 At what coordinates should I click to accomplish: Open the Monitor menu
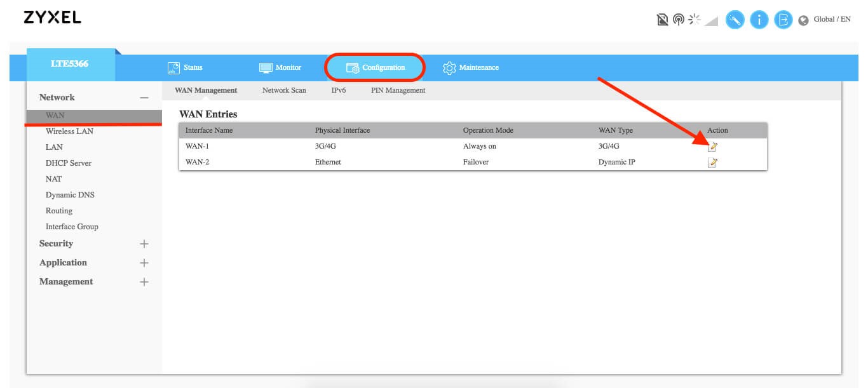click(280, 67)
